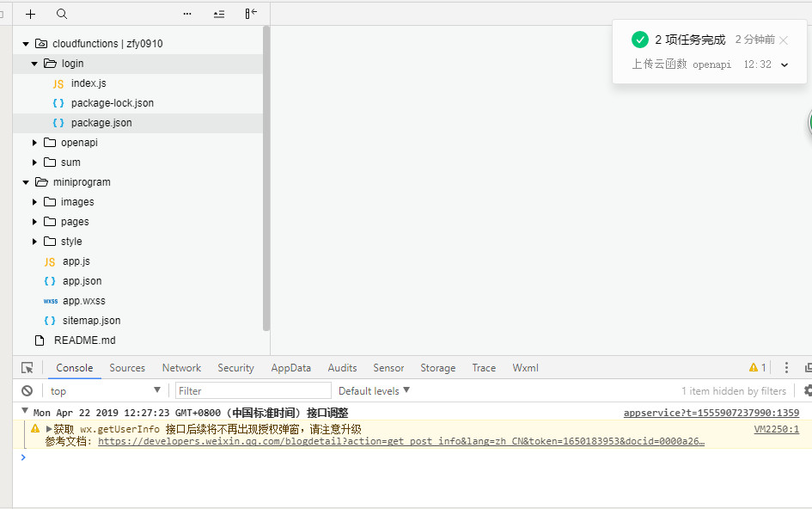Click the plus icon to add a file
The width and height of the screenshot is (812, 509).
point(31,14)
